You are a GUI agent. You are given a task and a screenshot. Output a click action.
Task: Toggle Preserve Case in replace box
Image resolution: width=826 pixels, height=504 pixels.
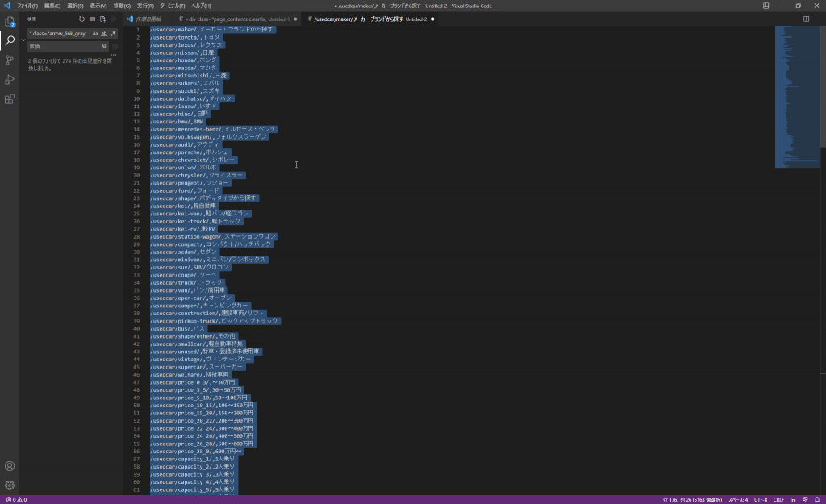pos(104,46)
